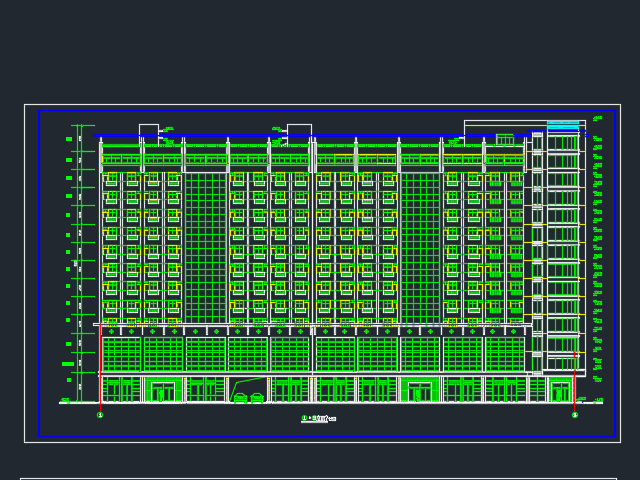This screenshot has height=480, width=640.
Task: Select the center rooftop enclosure outline
Action: click(x=299, y=129)
